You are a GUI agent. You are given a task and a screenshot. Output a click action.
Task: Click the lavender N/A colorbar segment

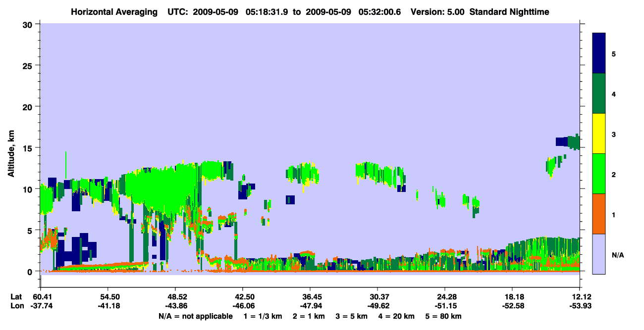click(599, 254)
